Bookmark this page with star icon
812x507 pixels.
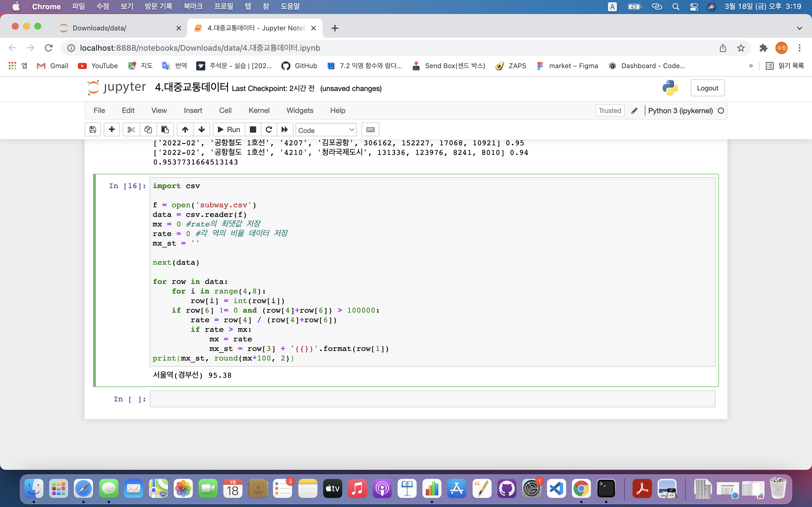pyautogui.click(x=741, y=48)
